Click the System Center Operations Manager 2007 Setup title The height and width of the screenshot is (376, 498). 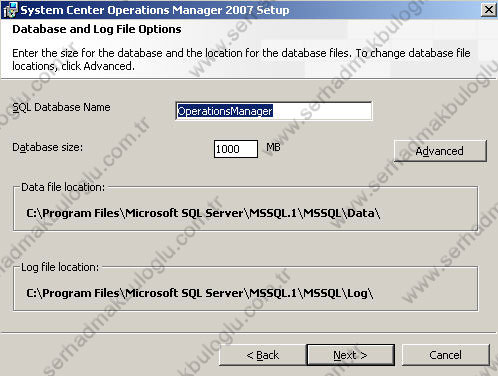click(155, 10)
